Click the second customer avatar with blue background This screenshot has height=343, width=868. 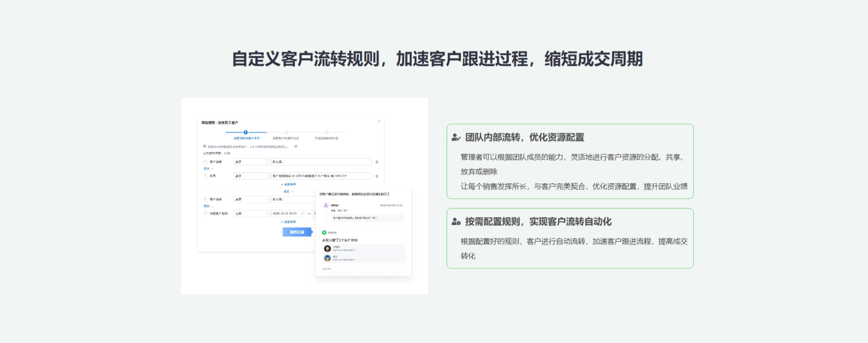[x=327, y=258]
